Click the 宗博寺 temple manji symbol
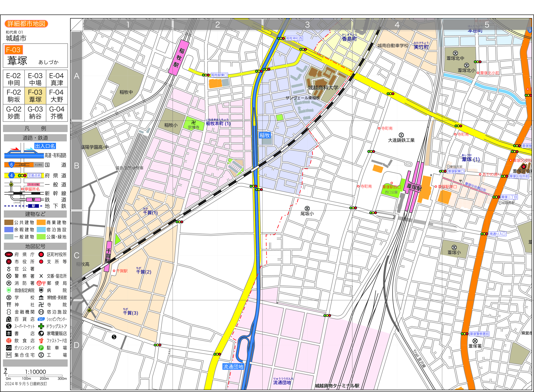Image resolution: width=534 pixels, height=392 pixels. 194,123
